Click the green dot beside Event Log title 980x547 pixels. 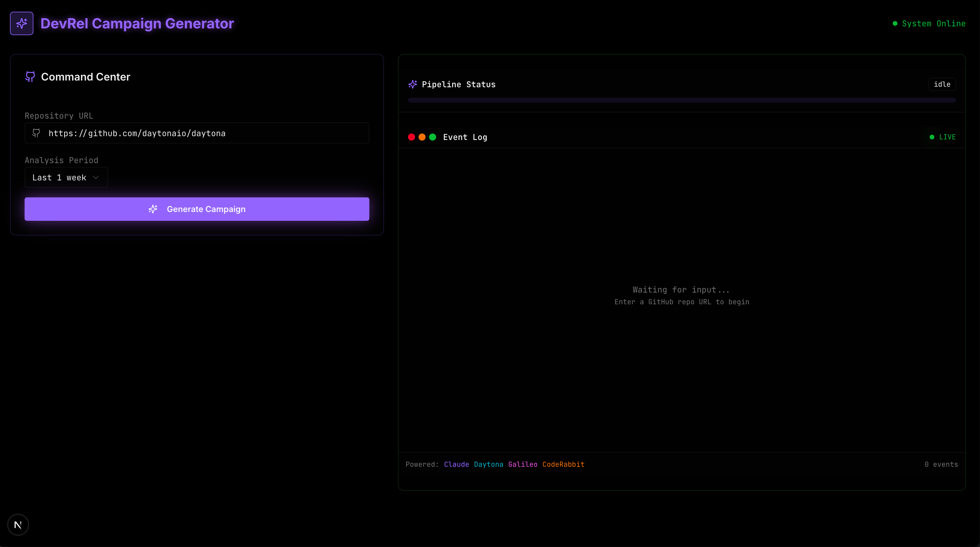pos(433,137)
